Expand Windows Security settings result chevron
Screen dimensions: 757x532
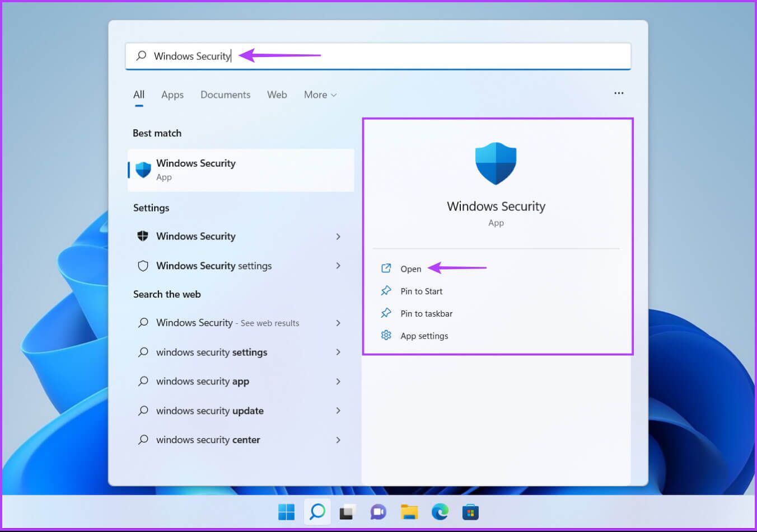338,266
